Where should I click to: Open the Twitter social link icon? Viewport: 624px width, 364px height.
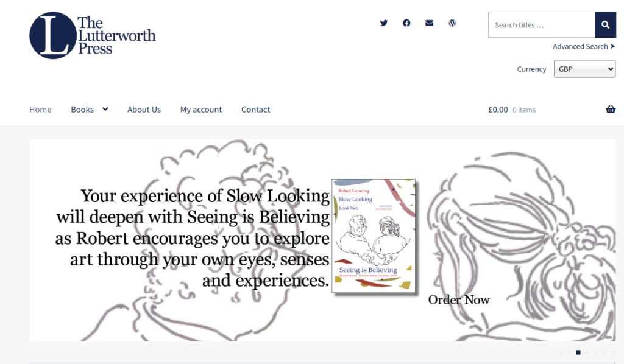[x=384, y=23]
